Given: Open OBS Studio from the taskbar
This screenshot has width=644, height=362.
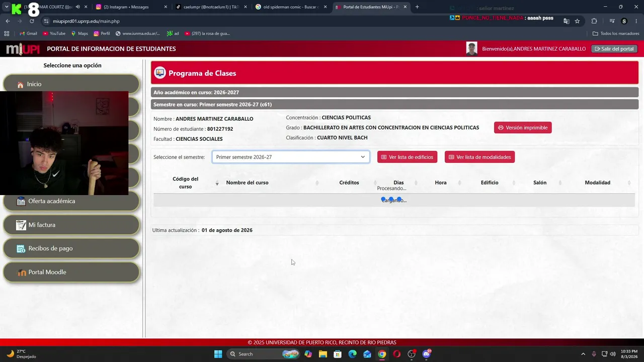Looking at the screenshot, I should click(412, 354).
